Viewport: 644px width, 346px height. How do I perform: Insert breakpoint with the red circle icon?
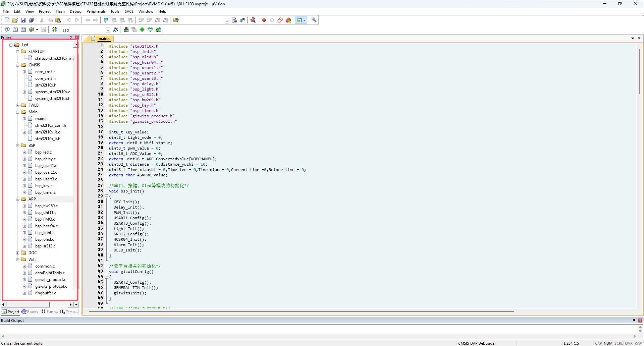click(x=264, y=20)
